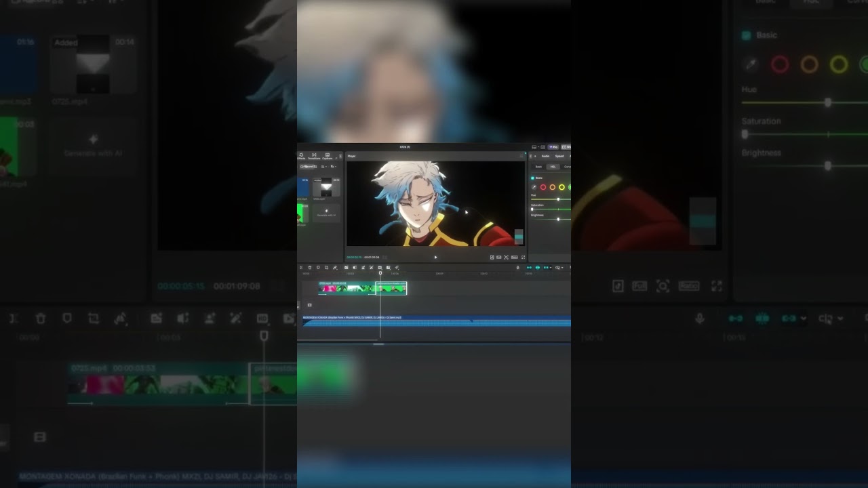The height and width of the screenshot is (488, 868).
Task: Select the green screen clip thumbnail
Action: click(x=302, y=213)
